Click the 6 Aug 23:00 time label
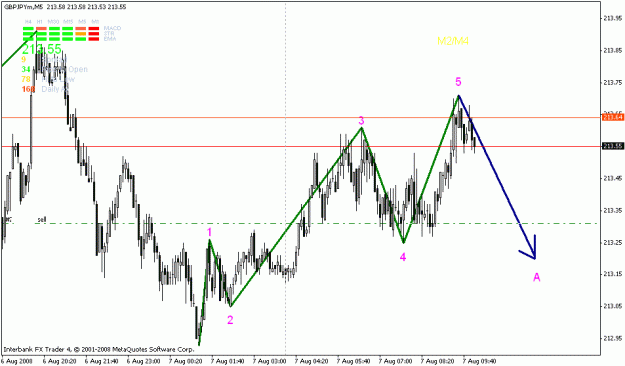The image size is (625, 366). [143, 361]
